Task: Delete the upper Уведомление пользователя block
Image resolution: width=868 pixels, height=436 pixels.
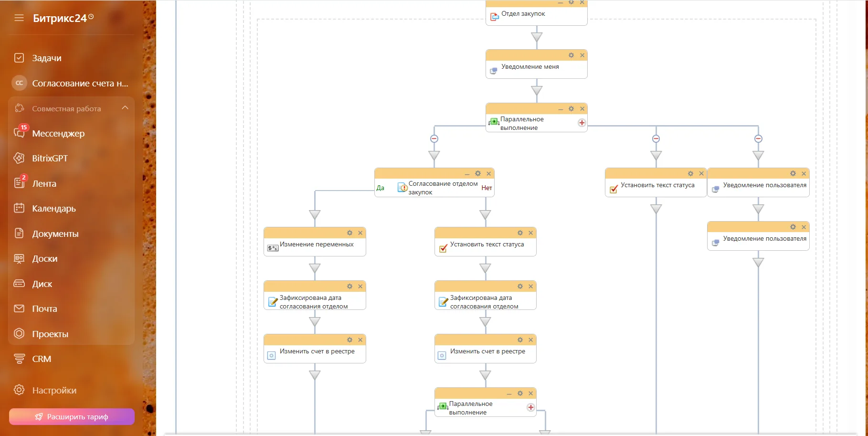Action: (804, 174)
